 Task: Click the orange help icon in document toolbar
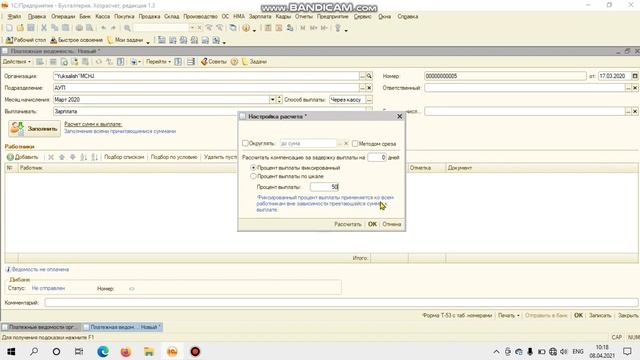(x=234, y=62)
